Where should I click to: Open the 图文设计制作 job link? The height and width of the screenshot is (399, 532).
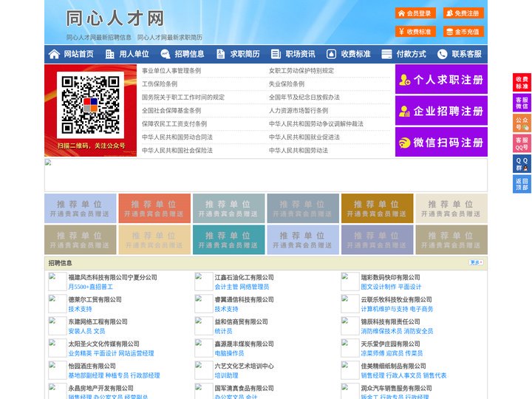pyautogui.click(x=378, y=287)
